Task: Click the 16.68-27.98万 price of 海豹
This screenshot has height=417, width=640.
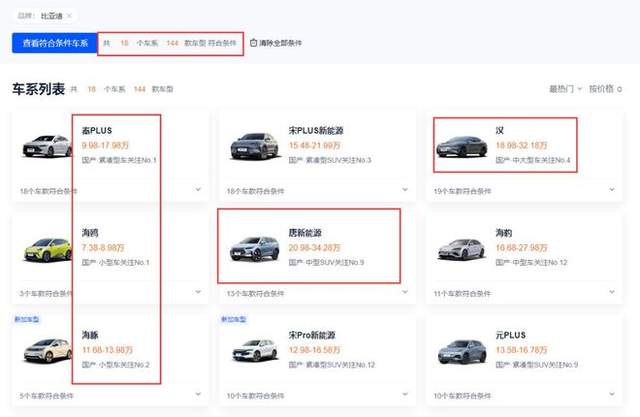Action: tap(521, 248)
